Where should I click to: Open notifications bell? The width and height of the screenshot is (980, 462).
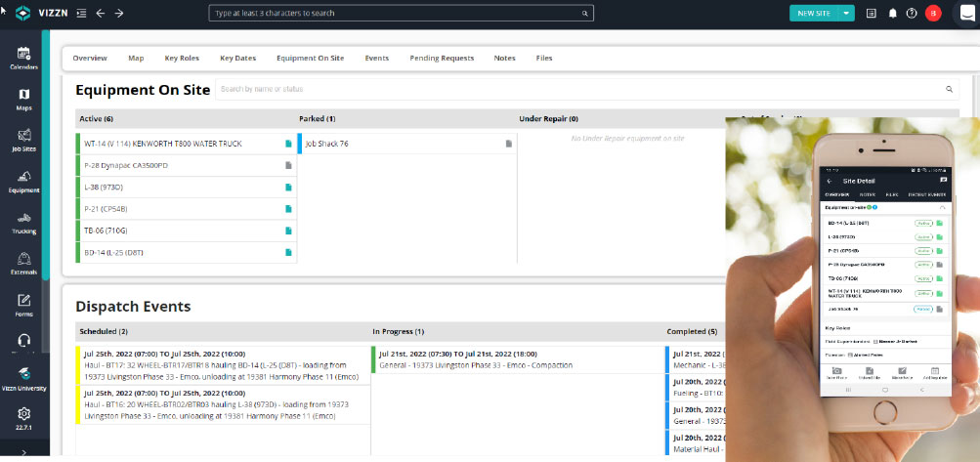(x=892, y=13)
